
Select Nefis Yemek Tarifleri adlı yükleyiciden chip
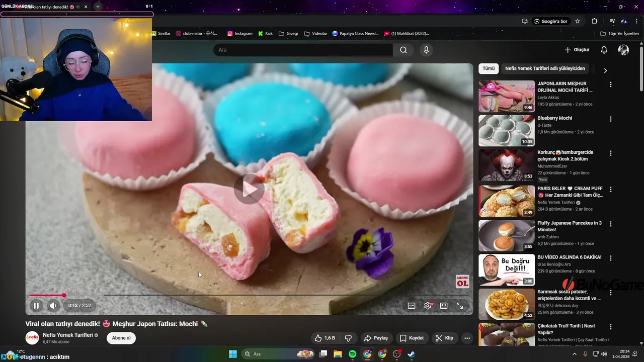click(545, 68)
